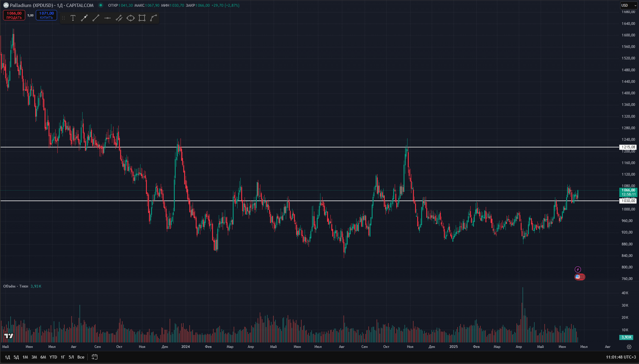
Task: Click the drawing toolbar drag handle
Action: click(64, 18)
